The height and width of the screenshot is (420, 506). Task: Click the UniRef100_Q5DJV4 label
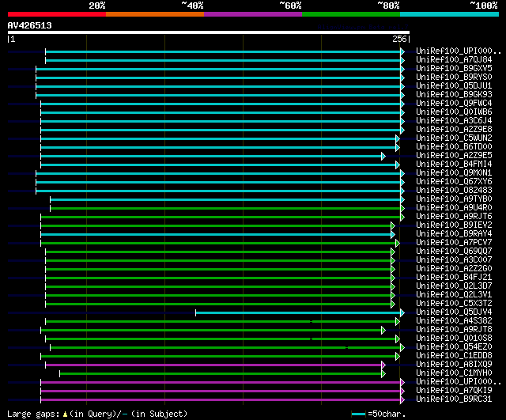coord(454,312)
